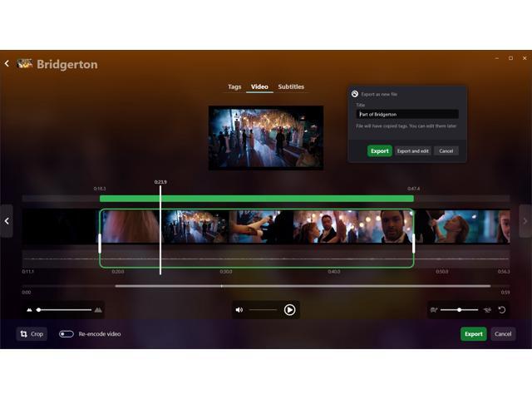Image resolution: width=532 pixels, height=399 pixels.
Task: Mute the audio with the speaker icon
Action: point(239,310)
